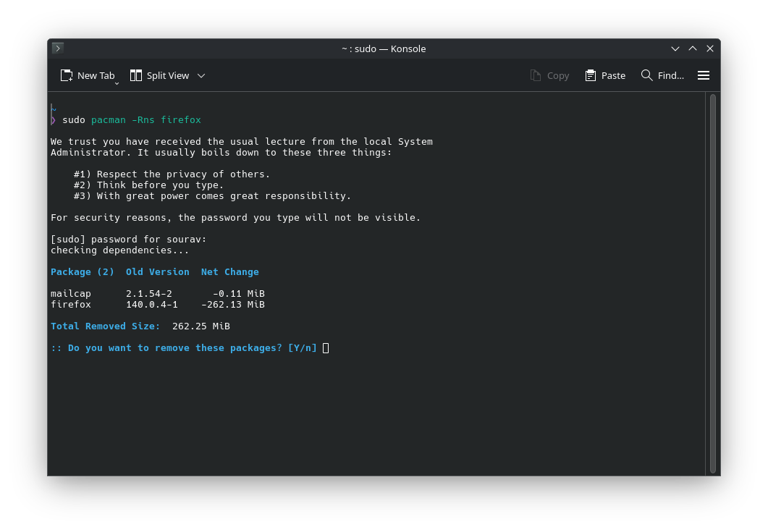
Task: Click the cursor after the [Y/n] prompt
Action: coord(326,348)
